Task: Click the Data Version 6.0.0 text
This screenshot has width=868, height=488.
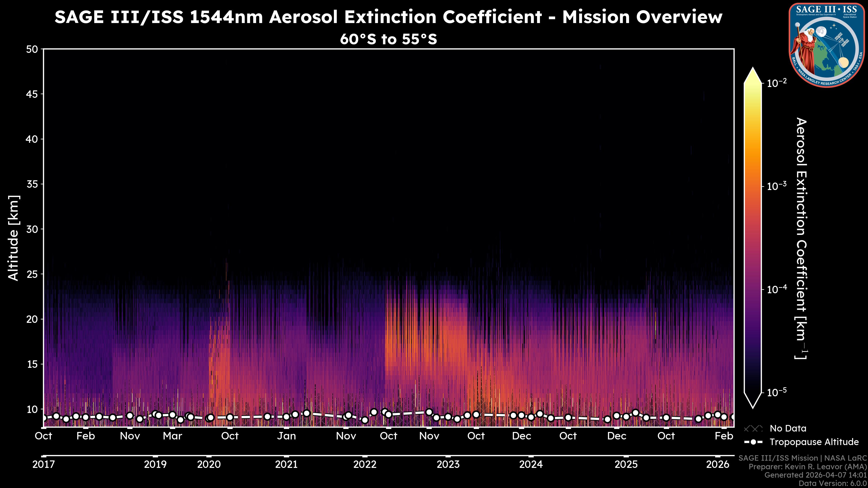Action: pyautogui.click(x=833, y=484)
